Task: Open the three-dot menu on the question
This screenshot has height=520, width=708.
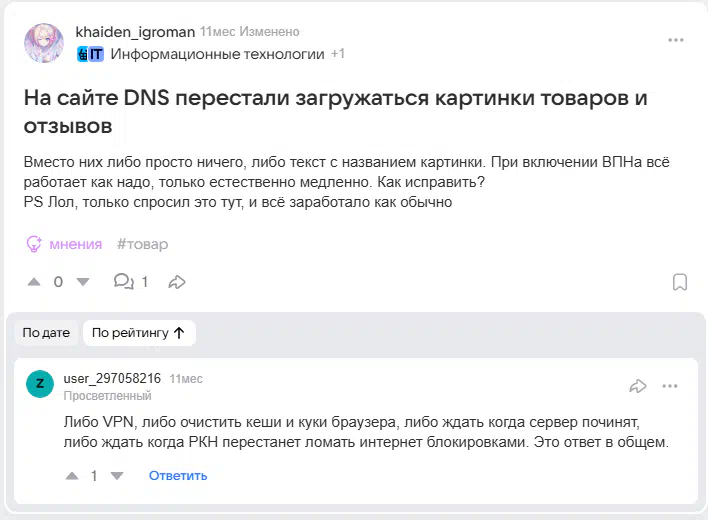Action: coord(675,40)
